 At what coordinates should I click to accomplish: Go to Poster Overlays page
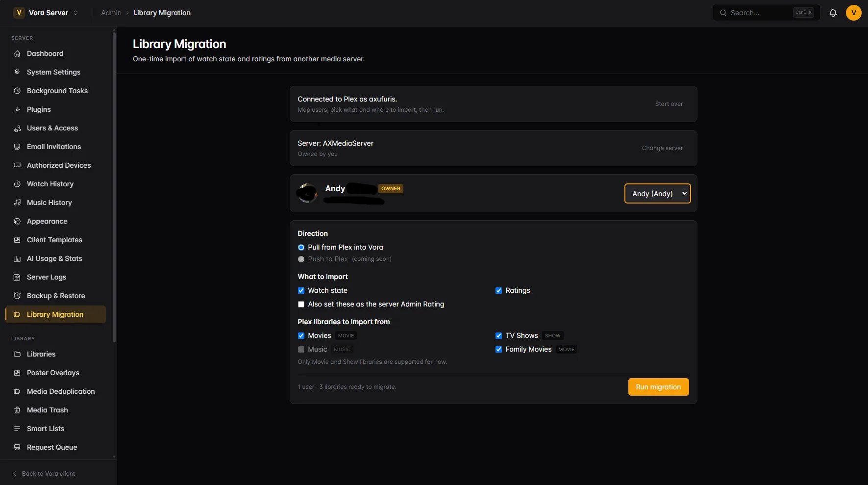coord(55,373)
